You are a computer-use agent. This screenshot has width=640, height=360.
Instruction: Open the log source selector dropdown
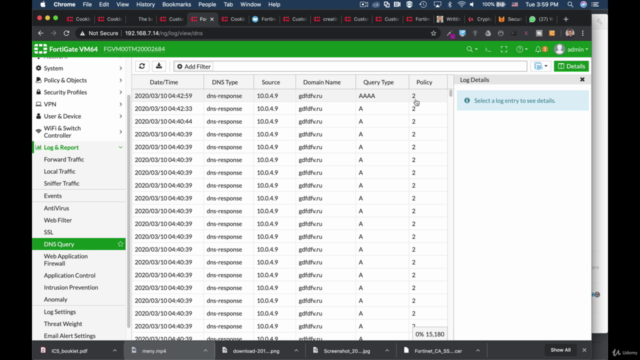pos(541,66)
